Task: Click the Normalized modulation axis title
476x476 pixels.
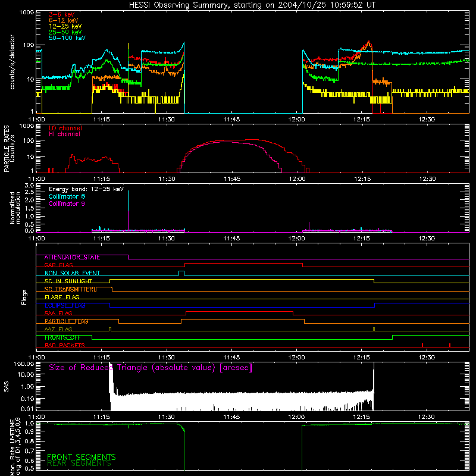Action: (15, 208)
